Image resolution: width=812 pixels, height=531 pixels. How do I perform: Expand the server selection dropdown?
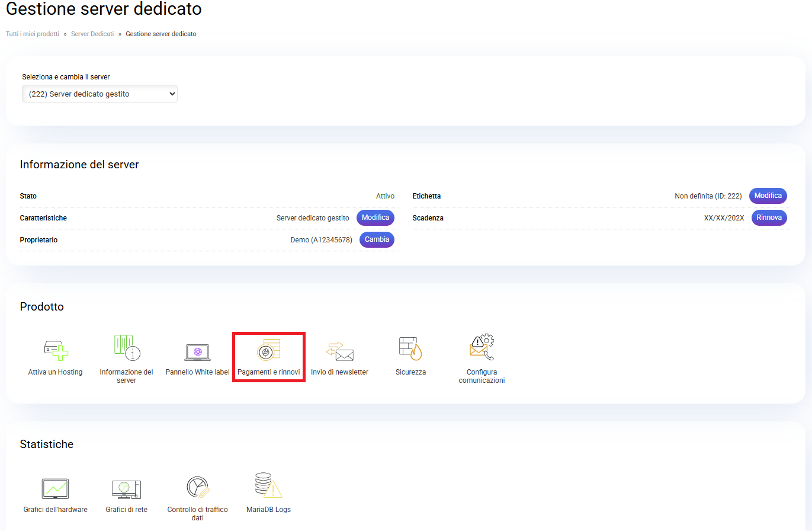point(100,94)
